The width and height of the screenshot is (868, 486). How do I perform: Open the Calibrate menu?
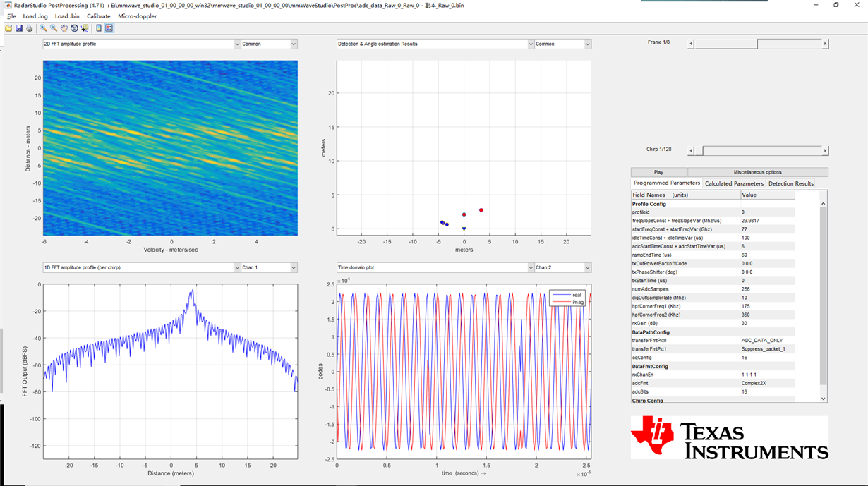[x=99, y=16]
